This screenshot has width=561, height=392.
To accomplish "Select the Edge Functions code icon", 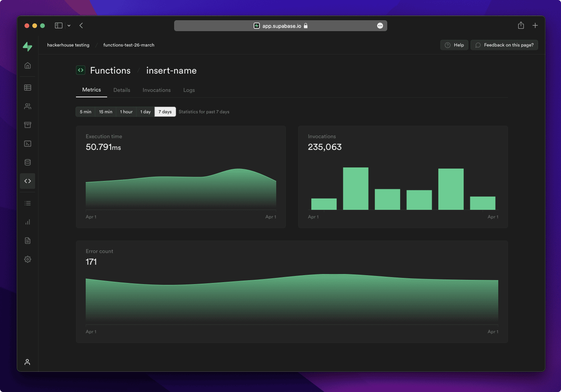I will [x=27, y=181].
